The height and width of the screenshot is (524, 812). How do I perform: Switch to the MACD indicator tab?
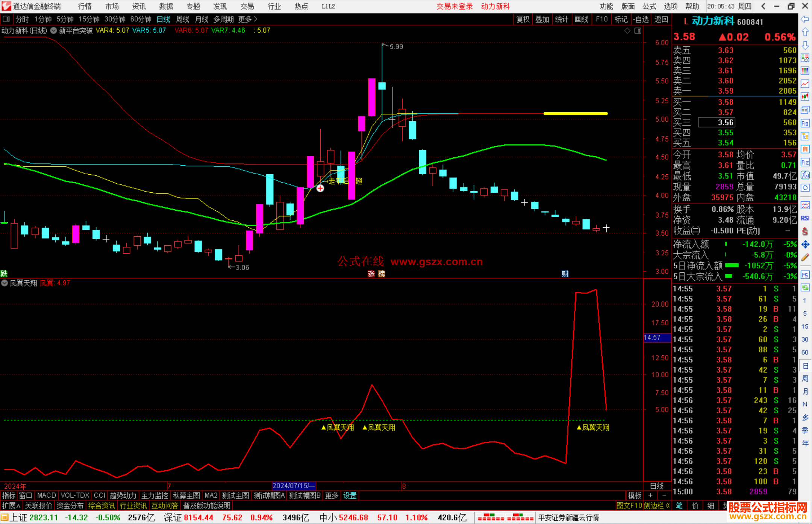click(x=46, y=495)
